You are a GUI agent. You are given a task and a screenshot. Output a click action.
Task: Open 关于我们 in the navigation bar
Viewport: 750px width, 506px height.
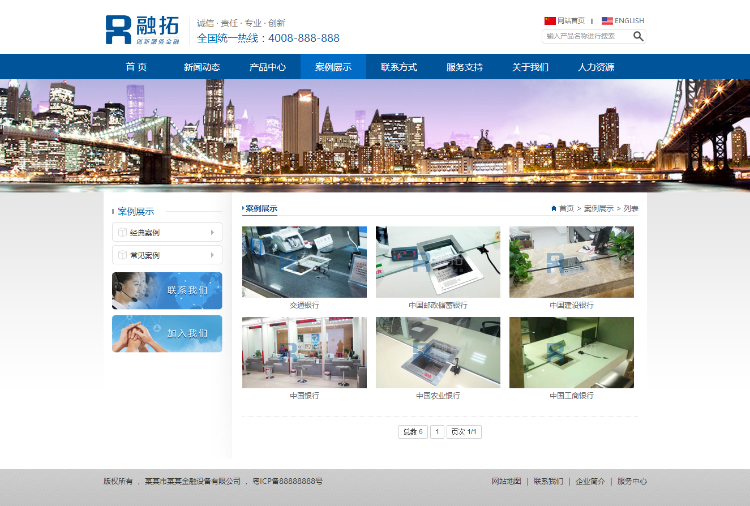(x=530, y=67)
